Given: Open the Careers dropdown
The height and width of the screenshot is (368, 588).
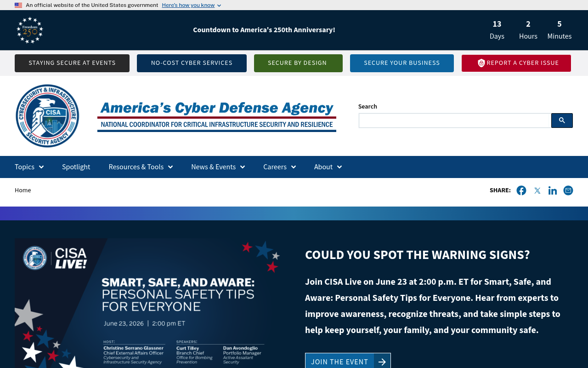Looking at the screenshot, I should point(280,167).
